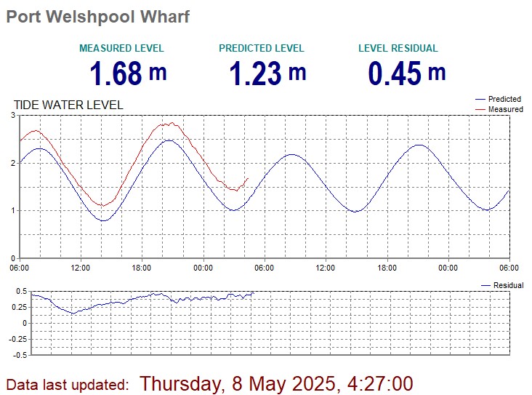Screen dimensions: 532x395
Task: Select the MEASURED LEVEL heading
Action: coord(121,49)
